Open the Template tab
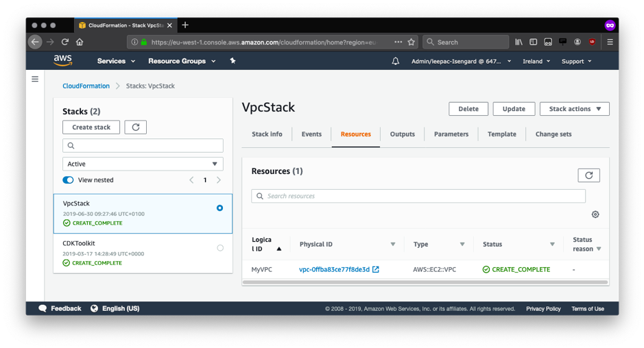Screen dimensions: 644x348 pyautogui.click(x=501, y=134)
